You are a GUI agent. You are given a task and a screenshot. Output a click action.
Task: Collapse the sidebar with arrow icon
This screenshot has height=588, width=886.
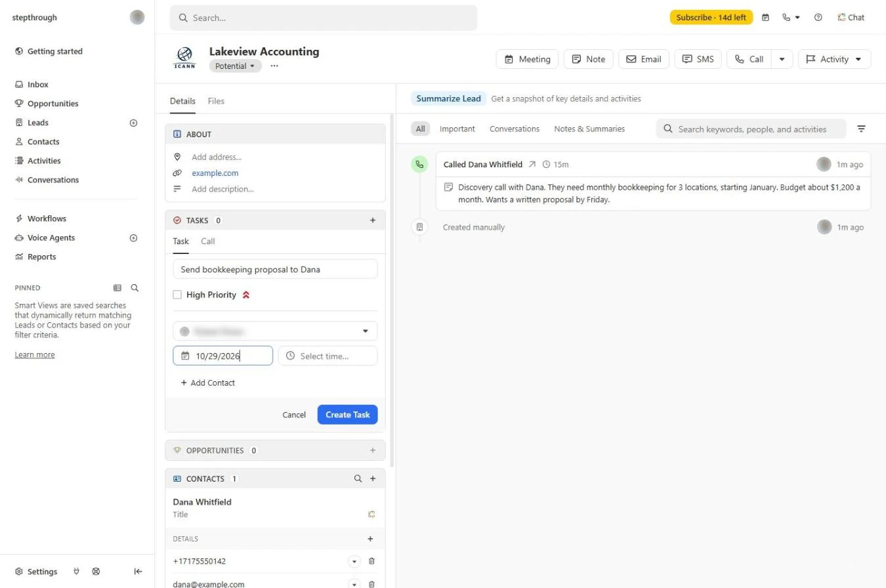tap(138, 572)
